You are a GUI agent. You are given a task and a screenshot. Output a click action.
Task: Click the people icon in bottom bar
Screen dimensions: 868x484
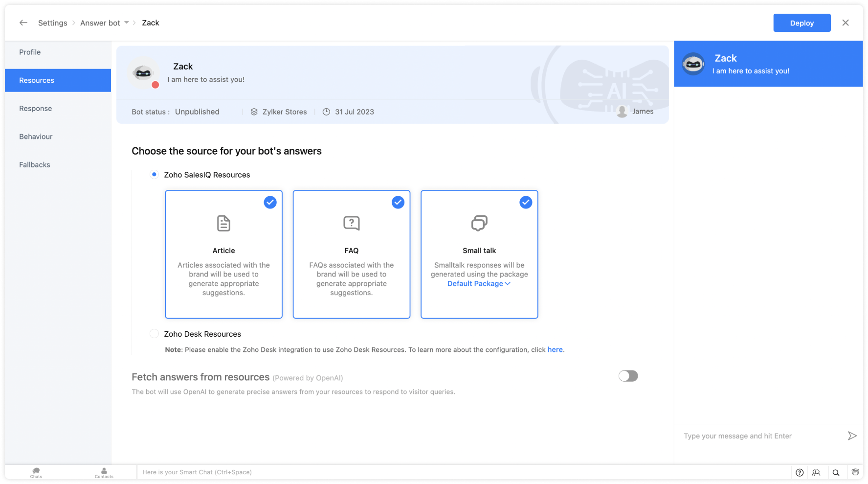[816, 472]
